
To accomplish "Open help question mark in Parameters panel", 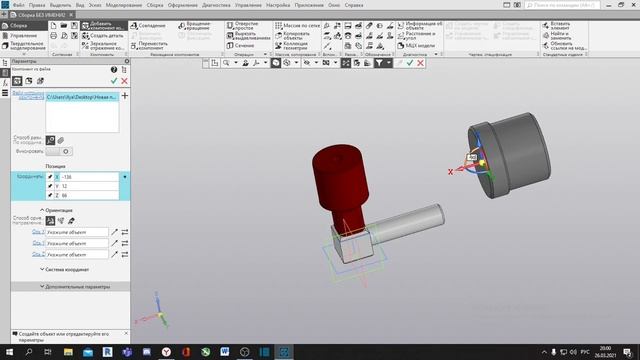I will point(114,70).
